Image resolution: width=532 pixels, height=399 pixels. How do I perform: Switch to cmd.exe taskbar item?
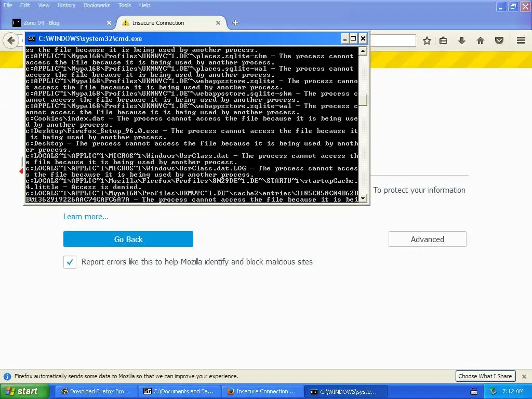(x=345, y=391)
